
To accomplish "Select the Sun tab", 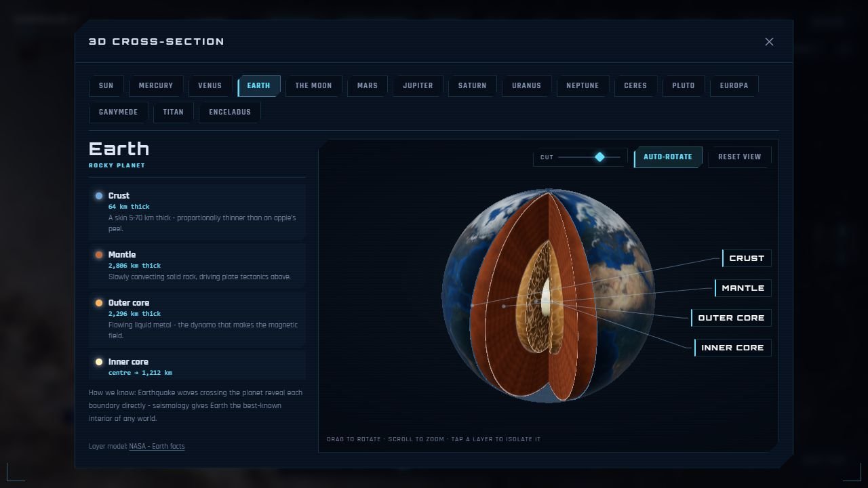I will coord(106,85).
